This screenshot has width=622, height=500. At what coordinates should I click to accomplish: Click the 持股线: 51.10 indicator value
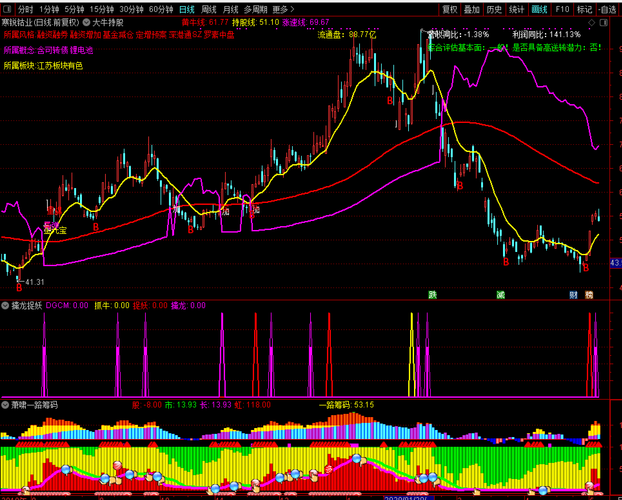(x=255, y=23)
